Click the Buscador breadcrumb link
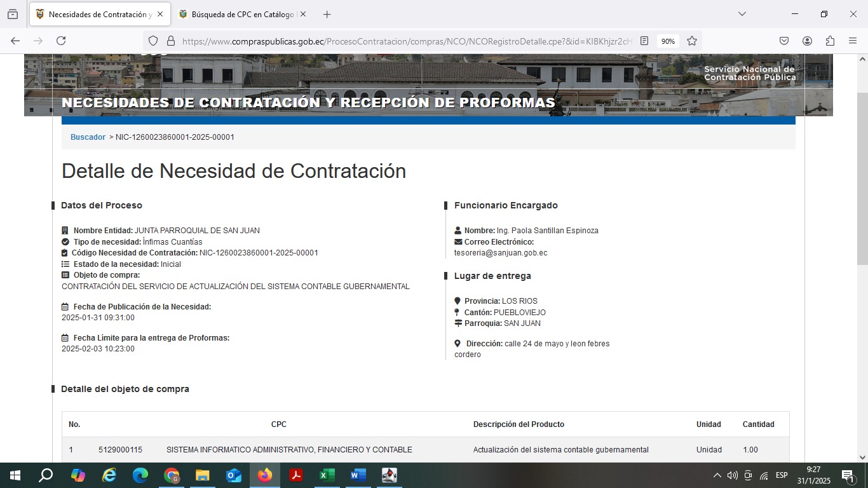The width and height of the screenshot is (868, 488). click(x=88, y=137)
